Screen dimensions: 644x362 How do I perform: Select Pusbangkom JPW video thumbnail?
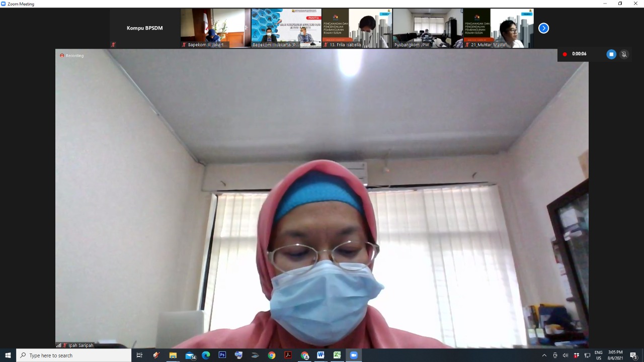pyautogui.click(x=428, y=28)
